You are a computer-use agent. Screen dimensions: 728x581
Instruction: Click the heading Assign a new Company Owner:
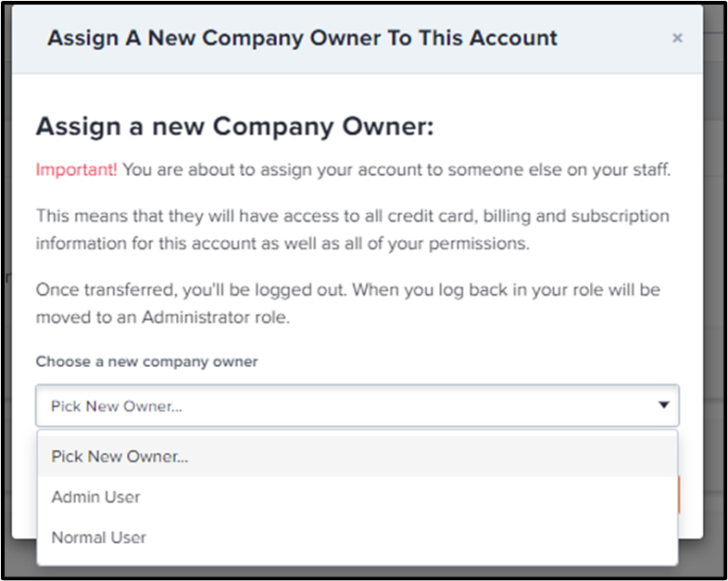tap(233, 127)
